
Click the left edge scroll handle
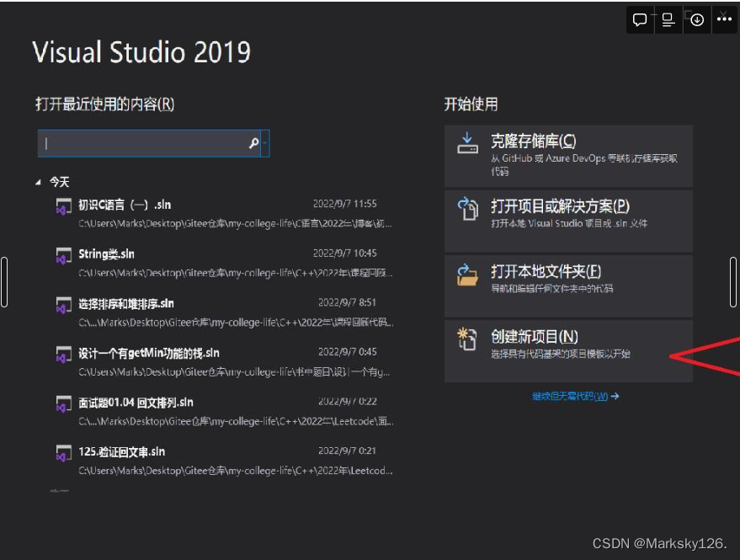4,282
